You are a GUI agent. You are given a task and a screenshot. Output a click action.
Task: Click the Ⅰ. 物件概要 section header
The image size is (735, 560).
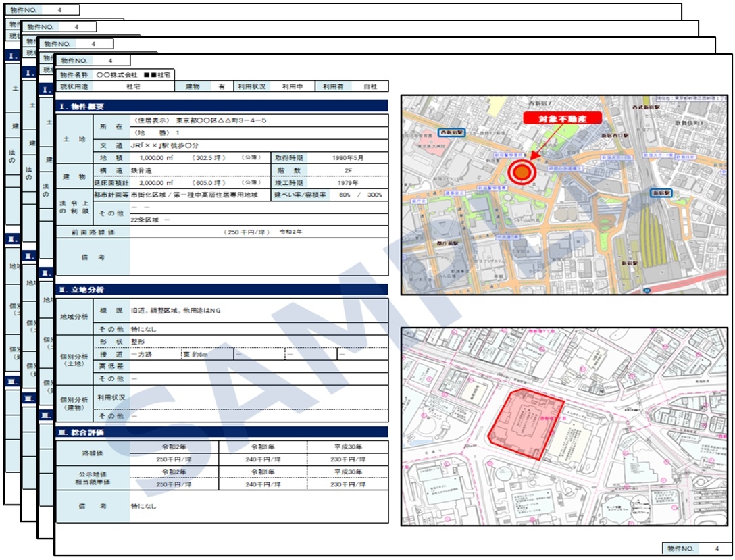coord(222,106)
